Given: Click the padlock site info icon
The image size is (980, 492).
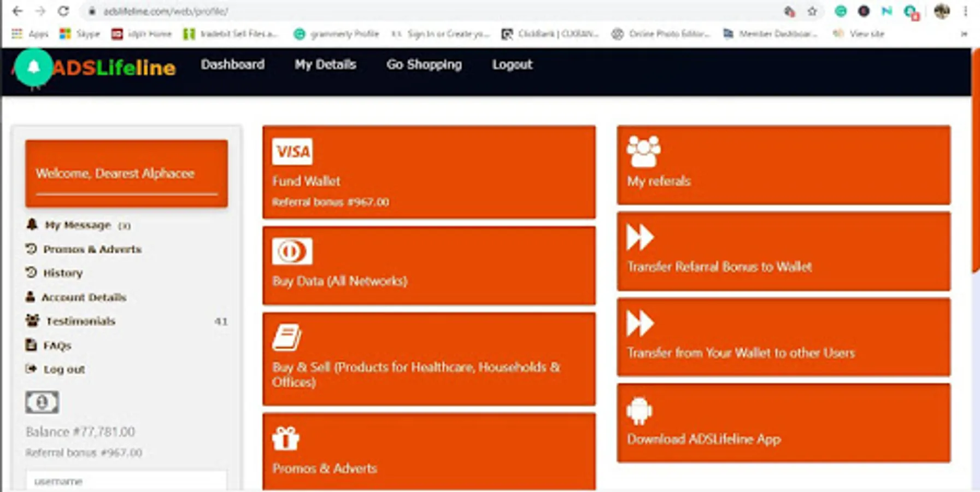Looking at the screenshot, I should click(x=92, y=11).
